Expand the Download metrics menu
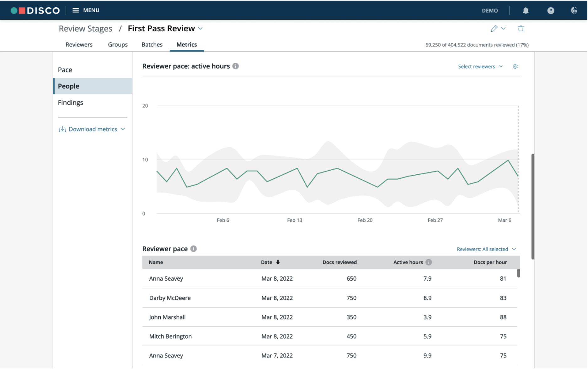 tap(92, 129)
